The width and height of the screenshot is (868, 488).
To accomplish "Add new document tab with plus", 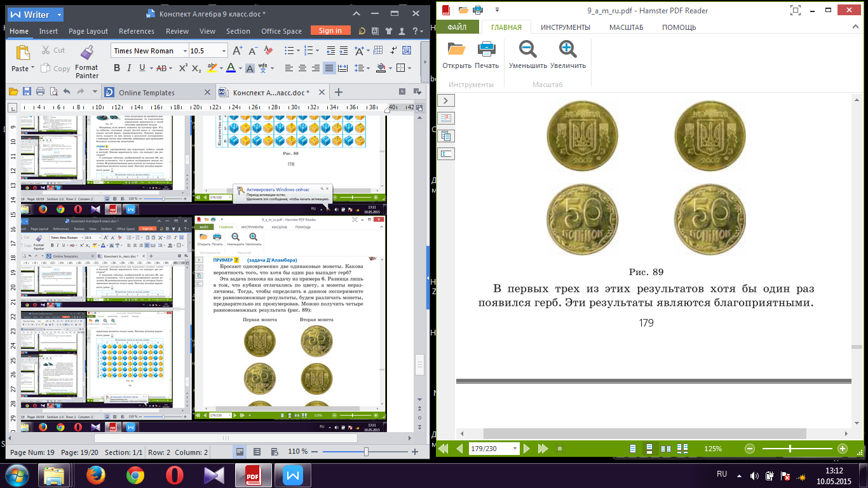I will 339,93.
